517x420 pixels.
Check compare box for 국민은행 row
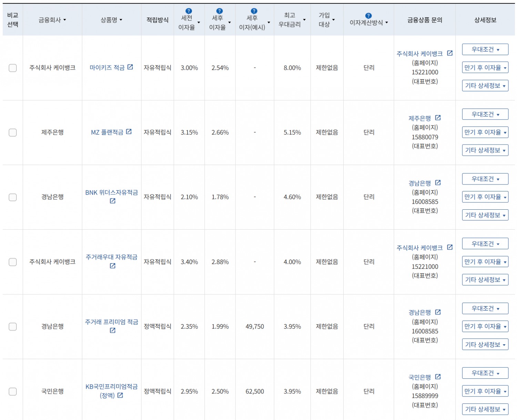point(13,391)
